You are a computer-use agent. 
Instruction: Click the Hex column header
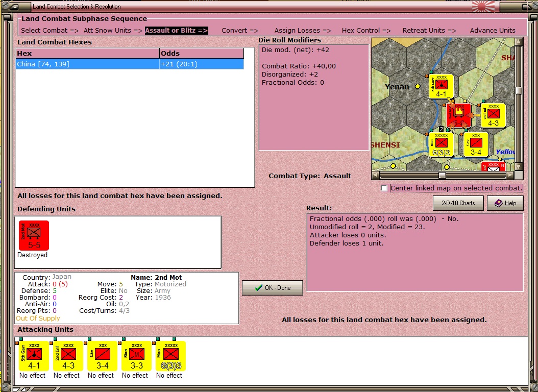pyautogui.click(x=87, y=53)
